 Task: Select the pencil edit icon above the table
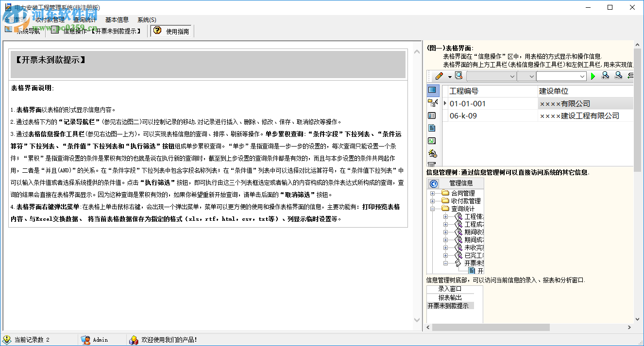439,75
